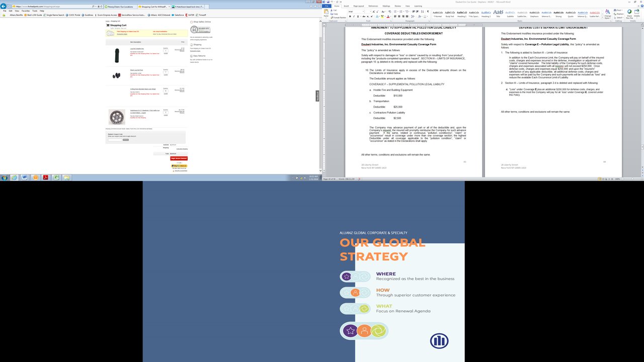Click Sort icon in Paragraph group
This screenshot has width=644, height=362.
click(422, 12)
